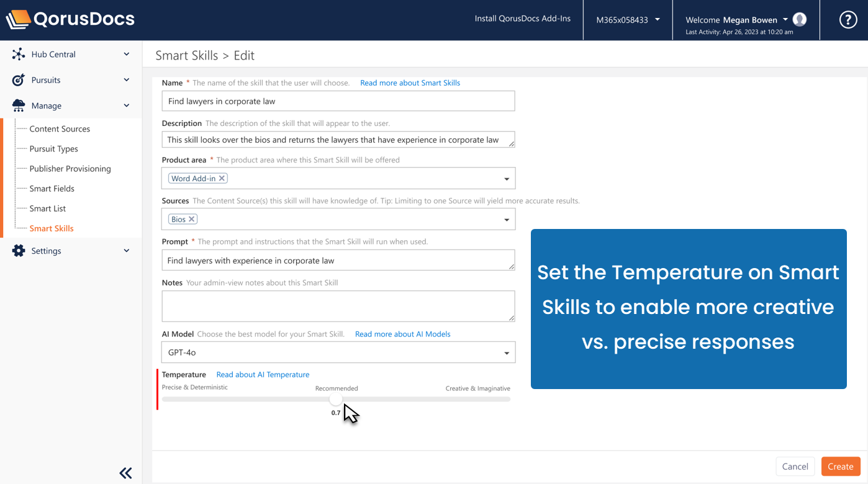Click the Name input field
This screenshot has width=868, height=484.
pos(338,101)
